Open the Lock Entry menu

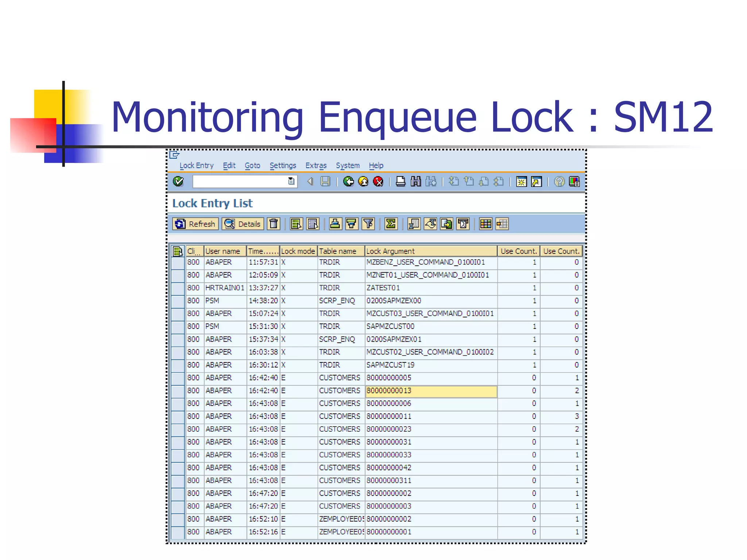tap(197, 166)
